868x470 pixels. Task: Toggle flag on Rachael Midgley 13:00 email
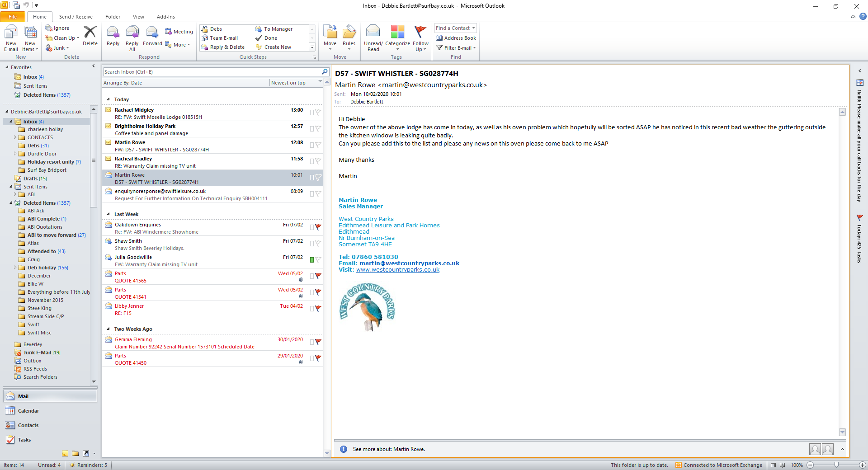coord(318,113)
